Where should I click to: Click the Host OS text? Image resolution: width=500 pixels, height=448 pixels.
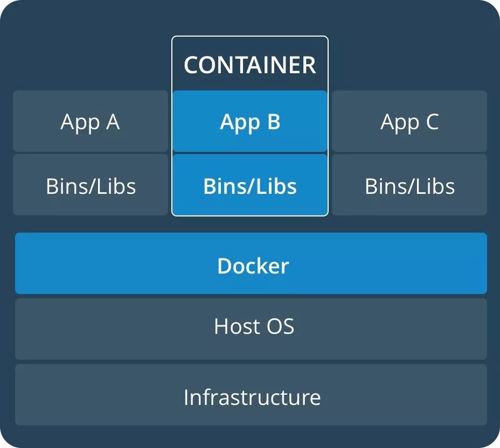pyautogui.click(x=254, y=326)
